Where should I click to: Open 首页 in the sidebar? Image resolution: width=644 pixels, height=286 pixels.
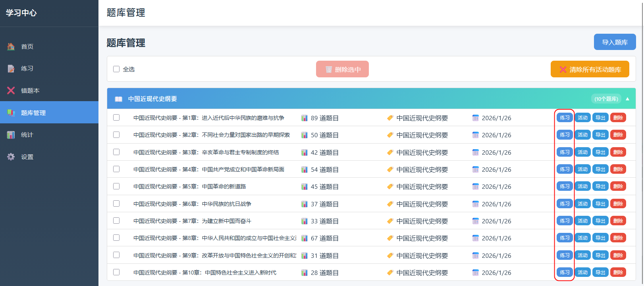49,46
